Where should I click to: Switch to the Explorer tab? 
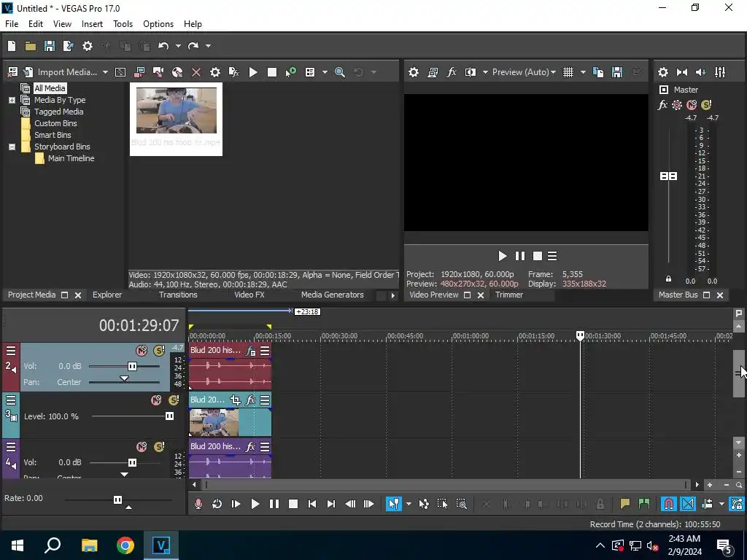tap(107, 295)
